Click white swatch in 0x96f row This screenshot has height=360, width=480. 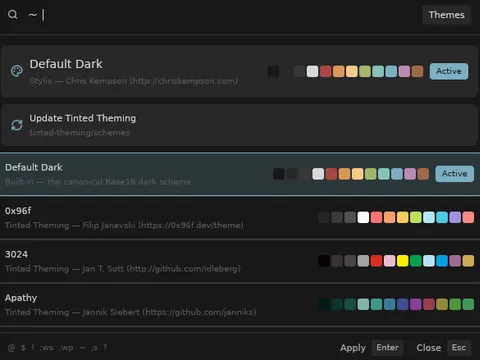click(x=363, y=217)
